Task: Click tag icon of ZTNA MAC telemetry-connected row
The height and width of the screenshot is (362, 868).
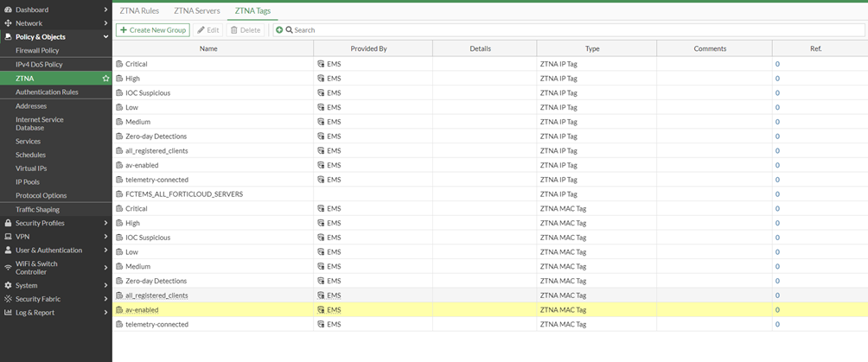Action: coord(119,324)
